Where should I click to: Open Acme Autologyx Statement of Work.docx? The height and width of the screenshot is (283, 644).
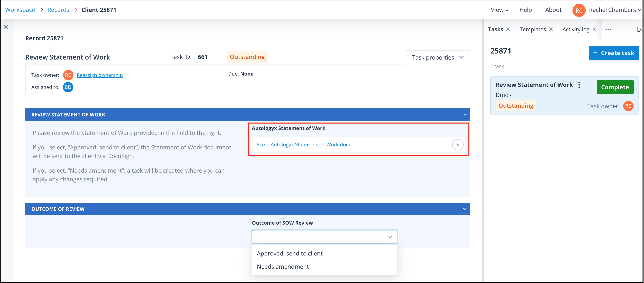(304, 145)
